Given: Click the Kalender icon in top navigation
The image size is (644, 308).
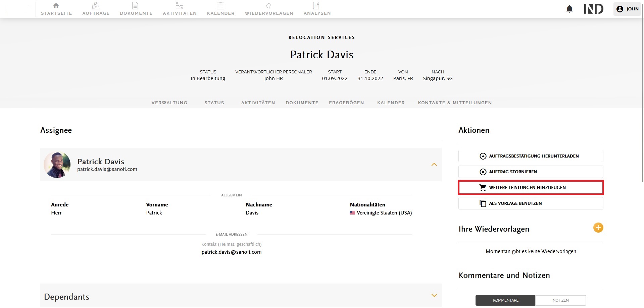Looking at the screenshot, I should click(220, 6).
